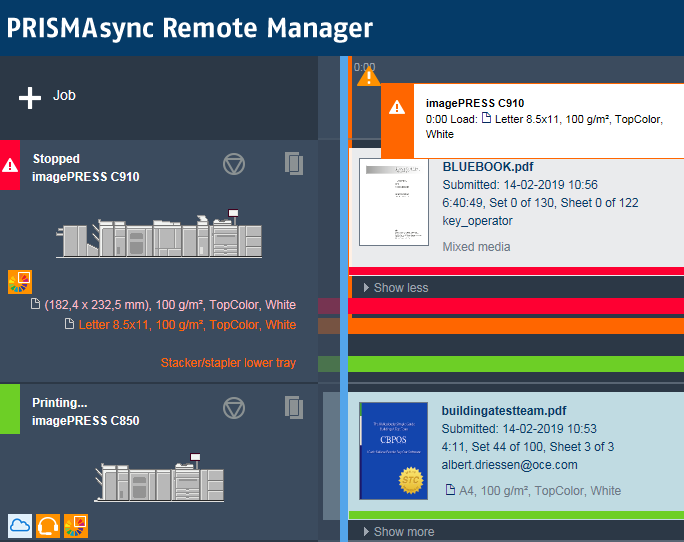The height and width of the screenshot is (542, 684).
Task: Click the red warning icon beside Stopped imagePRESS C910
Action: point(10,165)
